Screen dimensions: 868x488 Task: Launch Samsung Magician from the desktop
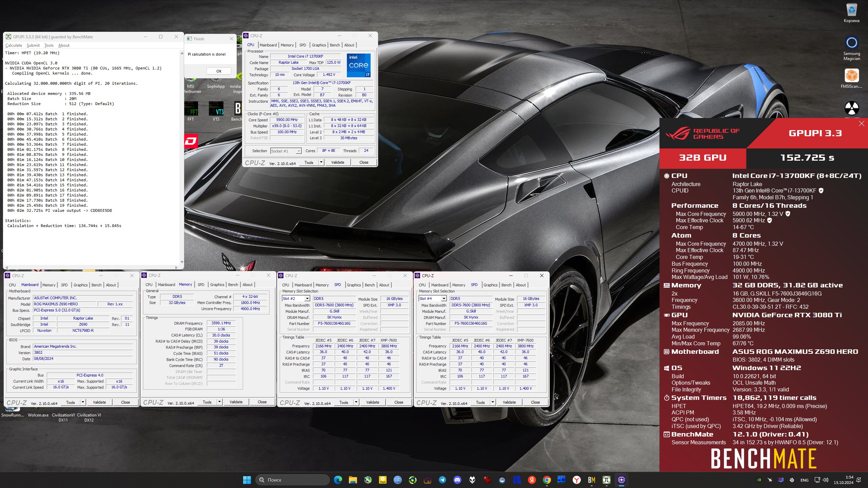(851, 48)
